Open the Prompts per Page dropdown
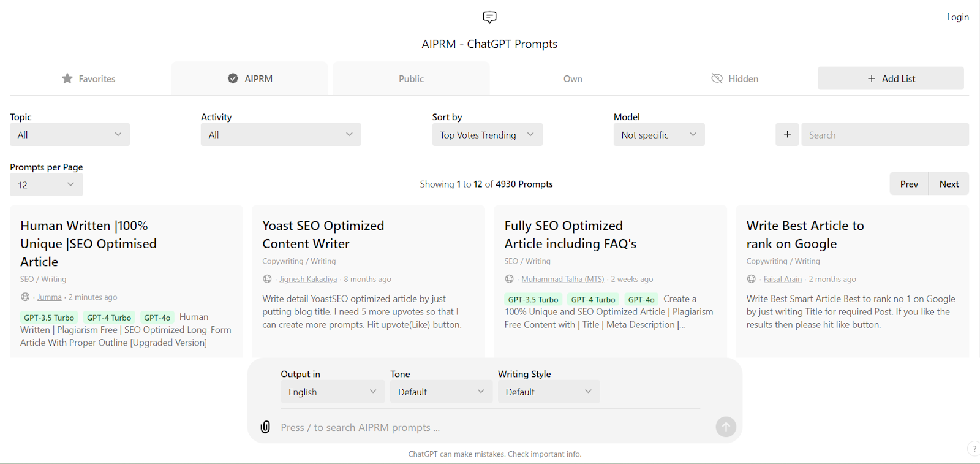 (x=47, y=184)
